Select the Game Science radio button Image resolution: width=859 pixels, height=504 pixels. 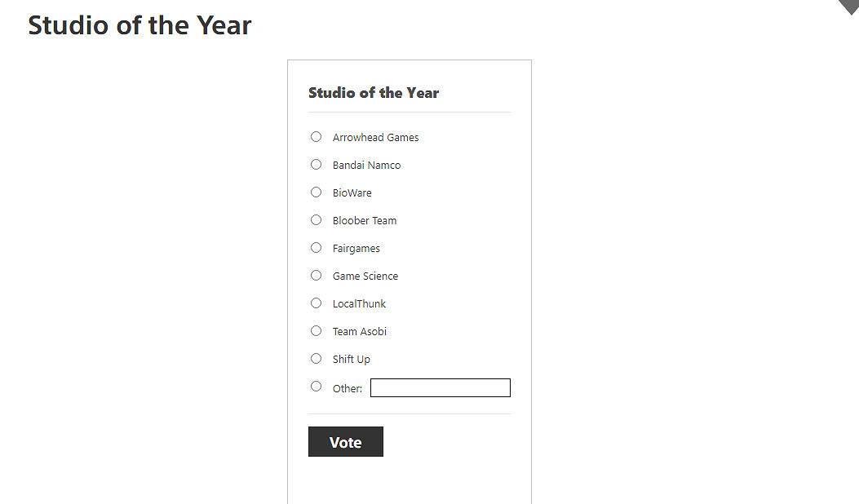coord(316,275)
